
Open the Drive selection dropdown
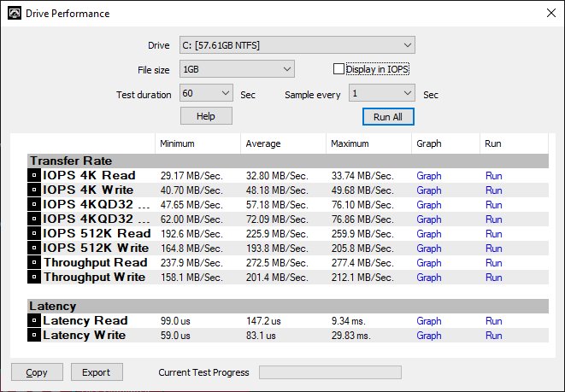tap(297, 45)
